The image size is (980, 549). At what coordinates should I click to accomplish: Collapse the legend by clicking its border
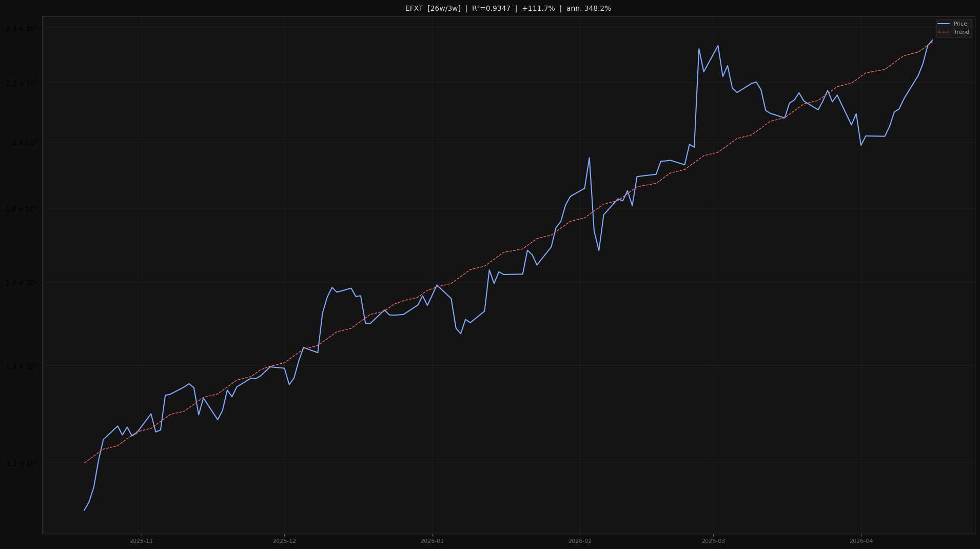pos(937,28)
